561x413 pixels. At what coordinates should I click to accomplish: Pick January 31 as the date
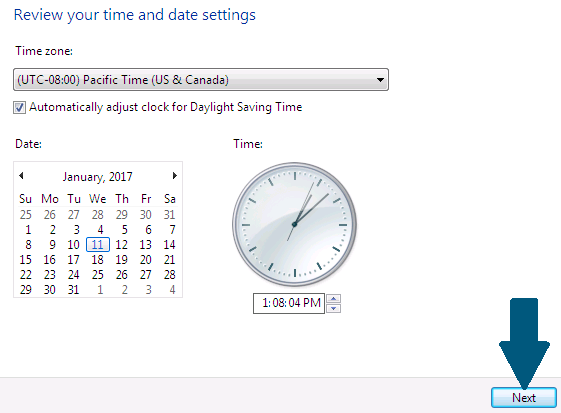tap(73, 290)
